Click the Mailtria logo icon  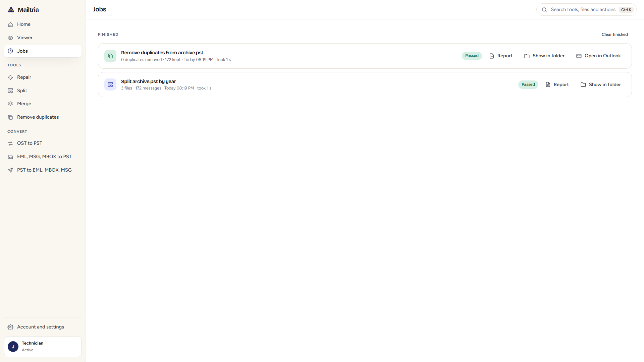11,10
